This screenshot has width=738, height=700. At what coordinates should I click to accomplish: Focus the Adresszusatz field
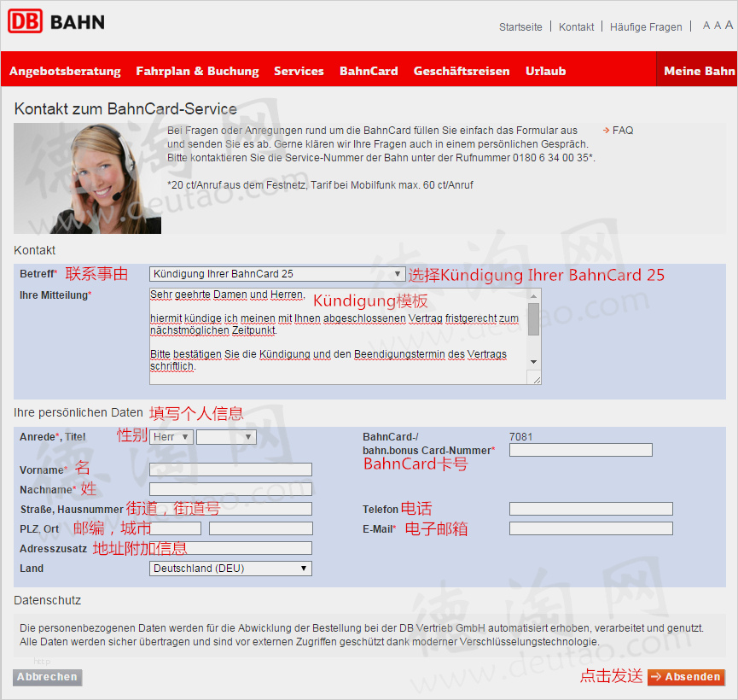pyautogui.click(x=230, y=548)
